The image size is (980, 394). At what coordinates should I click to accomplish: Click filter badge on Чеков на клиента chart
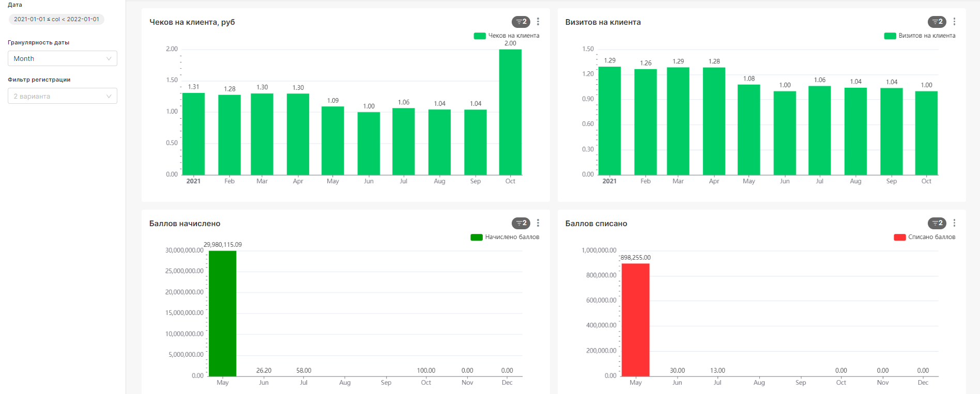520,22
